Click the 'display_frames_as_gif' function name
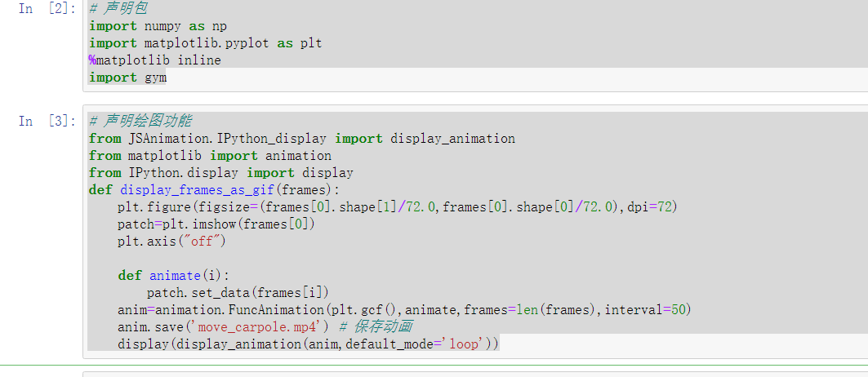Screen dimensions: 868x377 [197, 190]
